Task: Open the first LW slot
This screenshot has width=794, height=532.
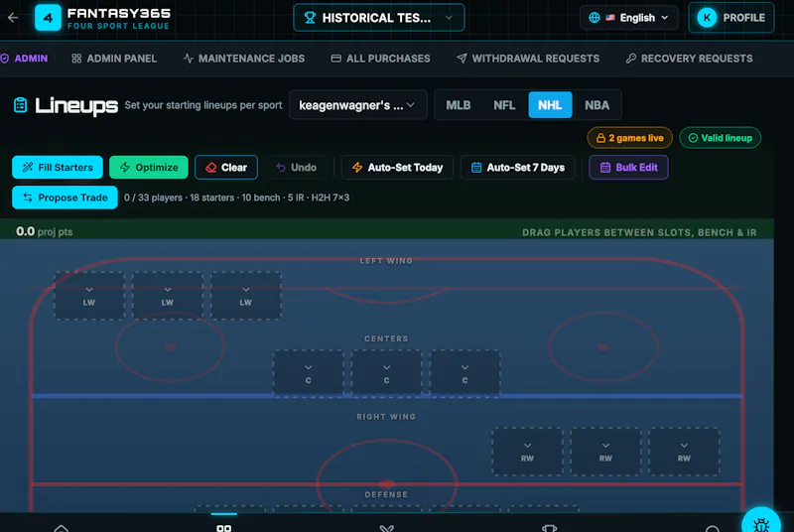Action: [89, 296]
